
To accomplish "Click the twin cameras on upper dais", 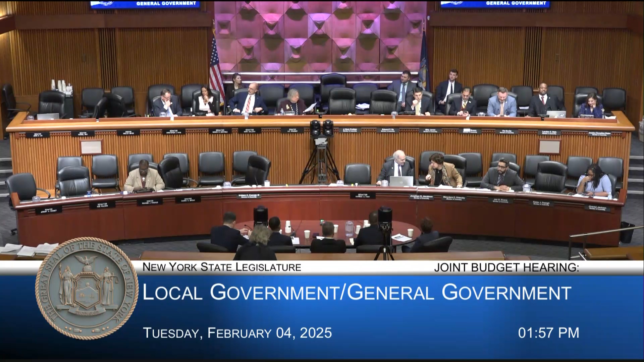I will [x=322, y=128].
